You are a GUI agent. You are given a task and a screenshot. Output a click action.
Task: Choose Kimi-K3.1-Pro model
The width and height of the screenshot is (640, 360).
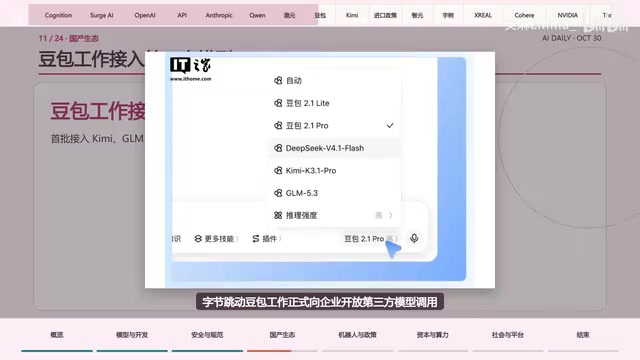[x=334, y=170]
